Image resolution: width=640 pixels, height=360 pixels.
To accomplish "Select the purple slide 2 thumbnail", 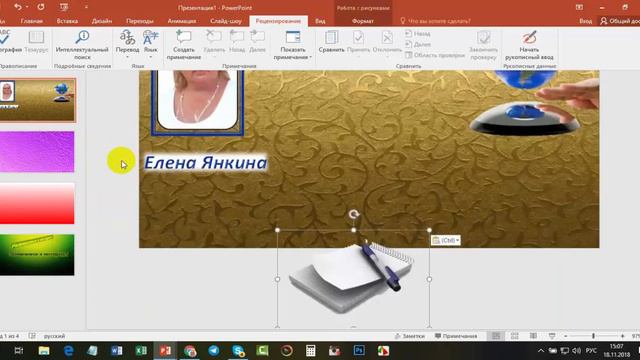I will 37,151.
